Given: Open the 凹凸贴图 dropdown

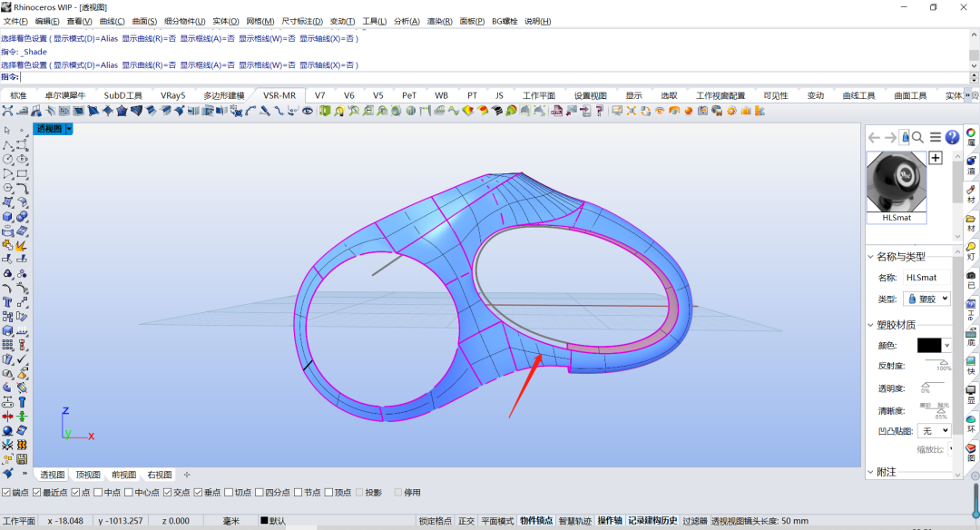Looking at the screenshot, I should (x=934, y=431).
